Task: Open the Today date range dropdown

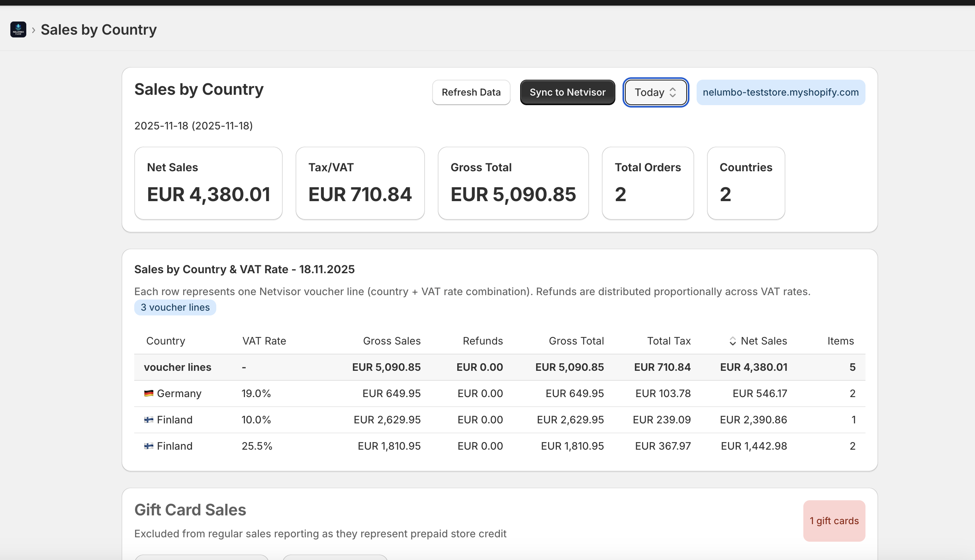Action: tap(655, 92)
